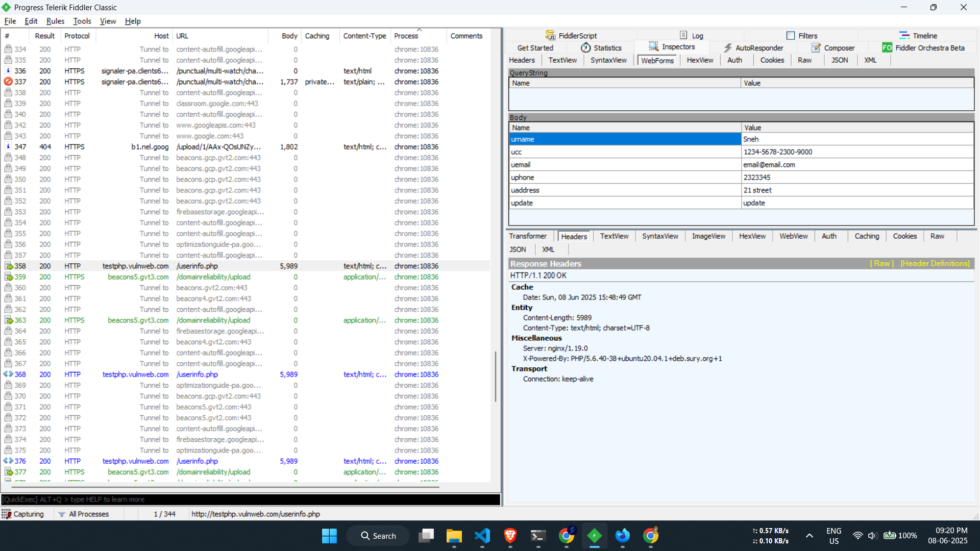Open Fiddler taskbar icon
980x551 pixels.
coord(595,536)
